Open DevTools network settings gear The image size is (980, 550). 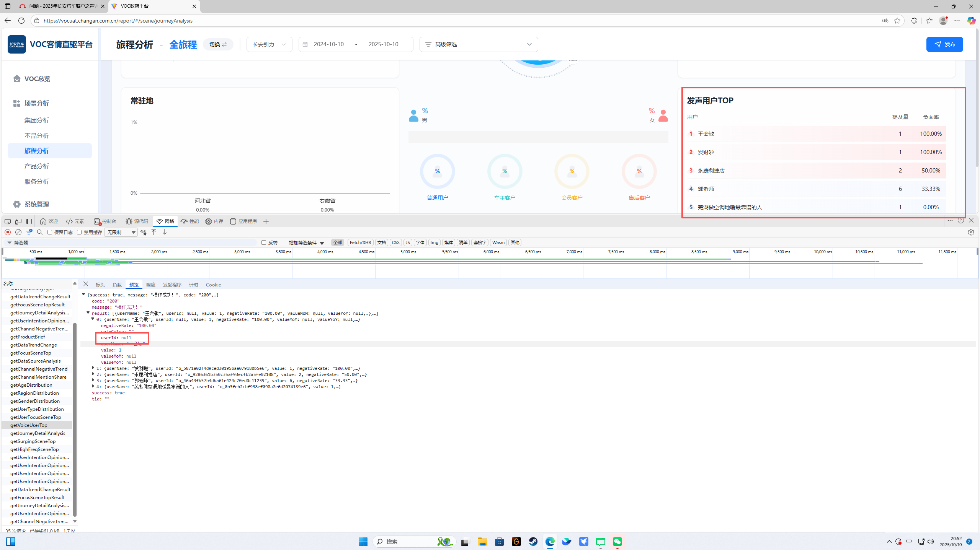pos(971,232)
